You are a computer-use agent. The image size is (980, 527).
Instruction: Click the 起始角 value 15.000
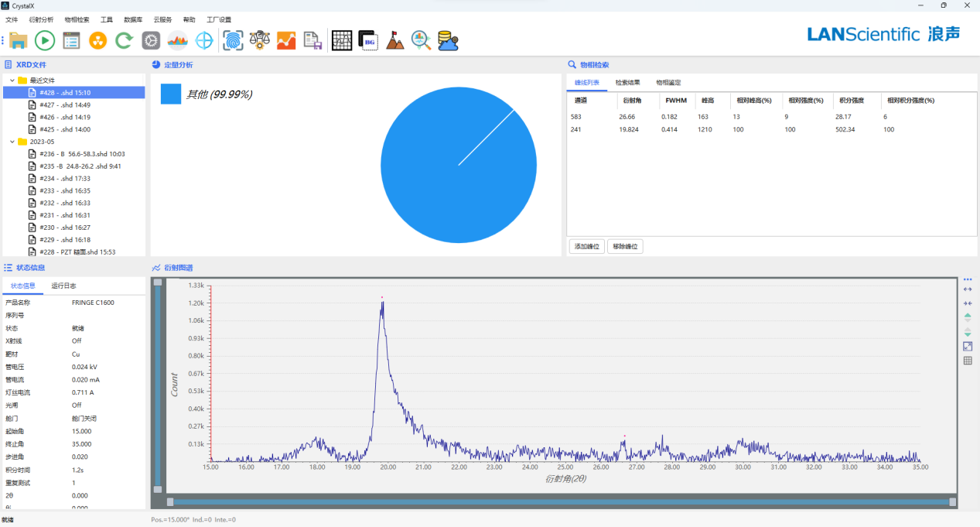82,431
